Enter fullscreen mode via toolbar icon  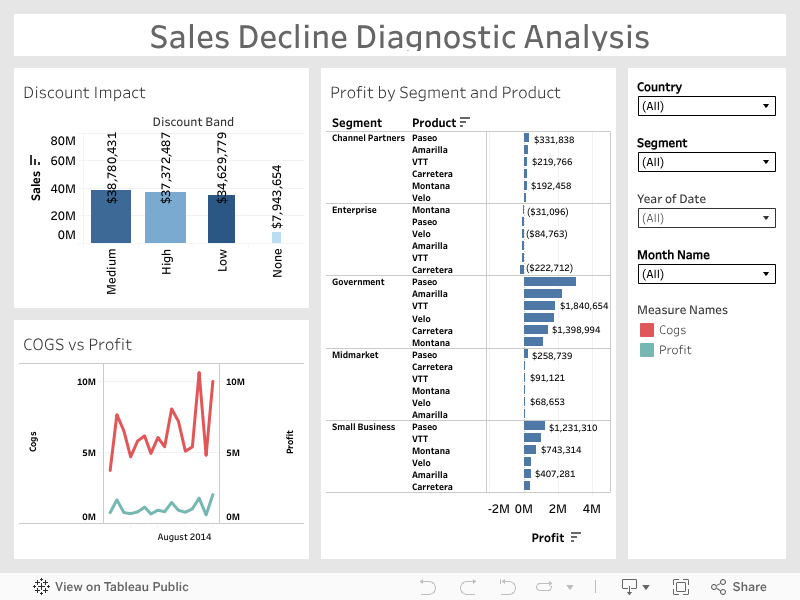681,587
